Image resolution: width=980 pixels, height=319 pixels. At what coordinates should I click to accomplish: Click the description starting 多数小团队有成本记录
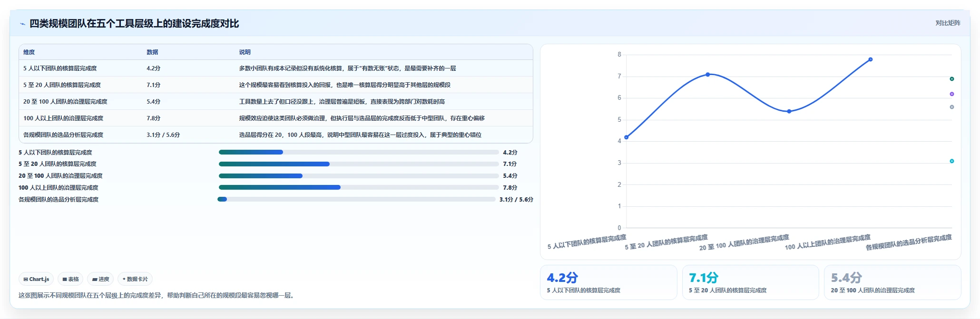pos(347,68)
